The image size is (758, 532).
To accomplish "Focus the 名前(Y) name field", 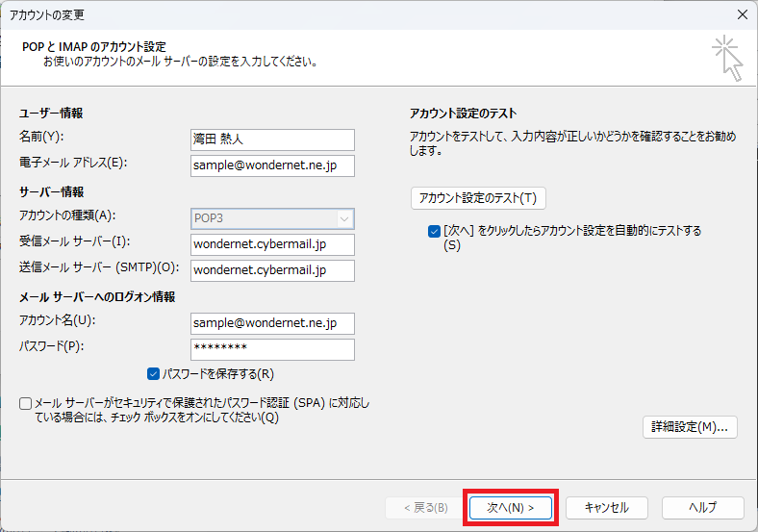I will [272, 139].
